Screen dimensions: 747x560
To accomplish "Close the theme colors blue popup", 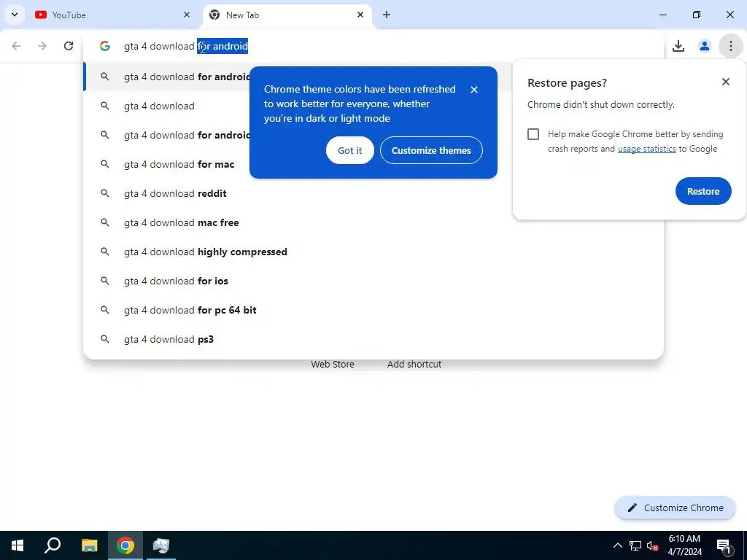I will pos(474,90).
